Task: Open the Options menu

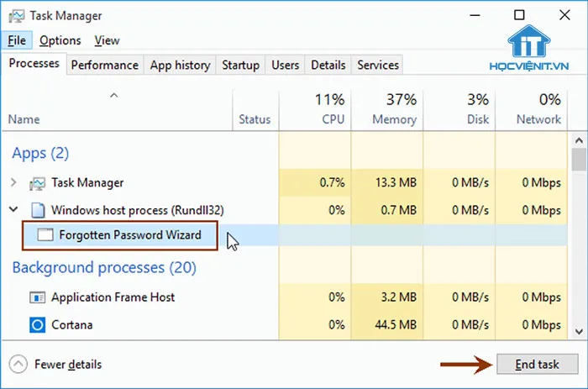Action: coord(60,40)
